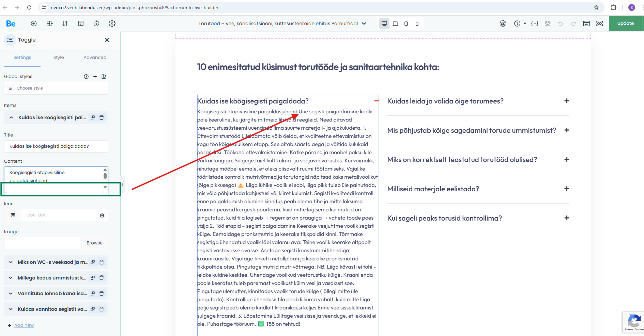The height and width of the screenshot is (336, 644).
Task: Open builder settings gear icon
Action: (112, 23)
